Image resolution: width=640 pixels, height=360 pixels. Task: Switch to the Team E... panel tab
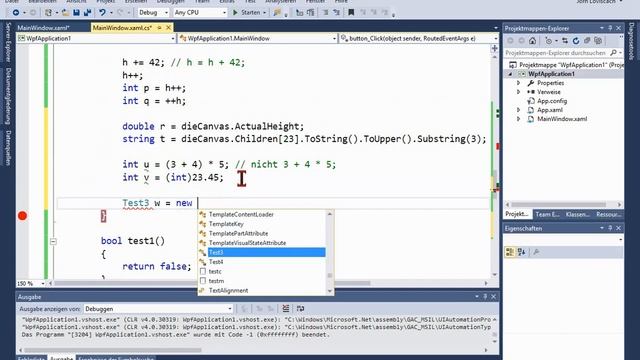(547, 214)
